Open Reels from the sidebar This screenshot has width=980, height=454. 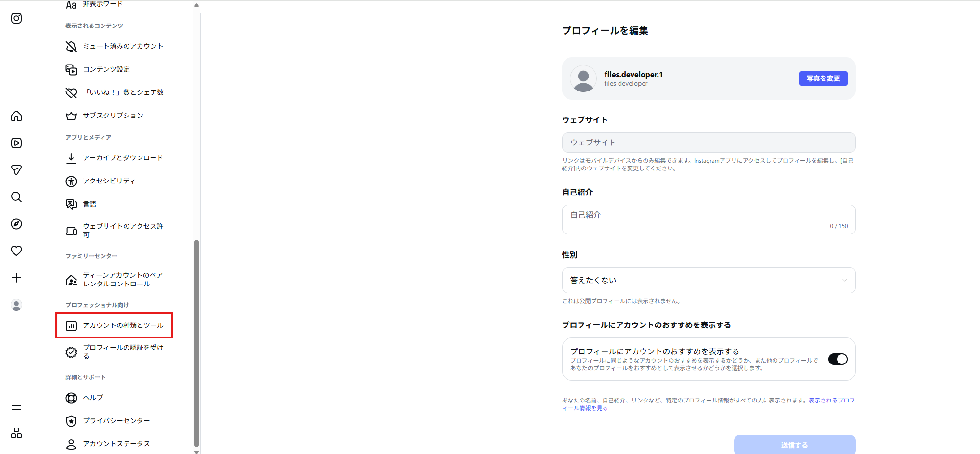coord(16,143)
